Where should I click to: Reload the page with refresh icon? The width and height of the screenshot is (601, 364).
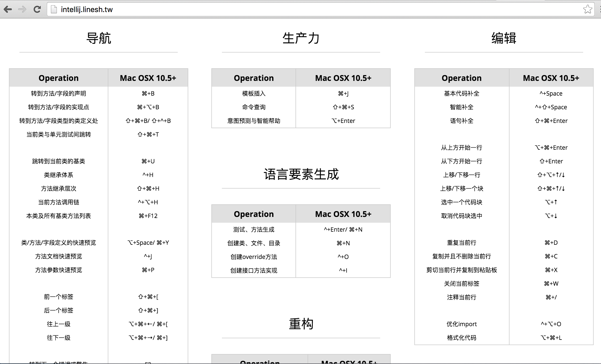37,9
